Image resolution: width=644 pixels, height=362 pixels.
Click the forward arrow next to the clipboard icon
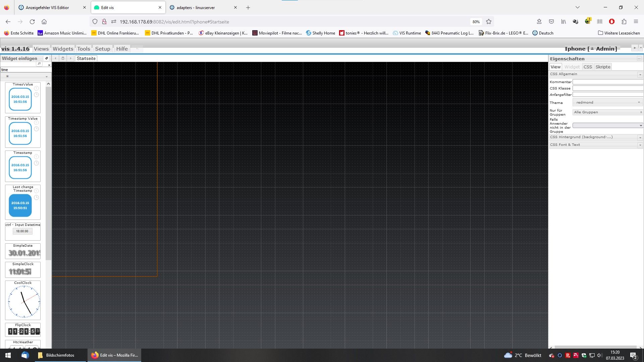coord(70,58)
